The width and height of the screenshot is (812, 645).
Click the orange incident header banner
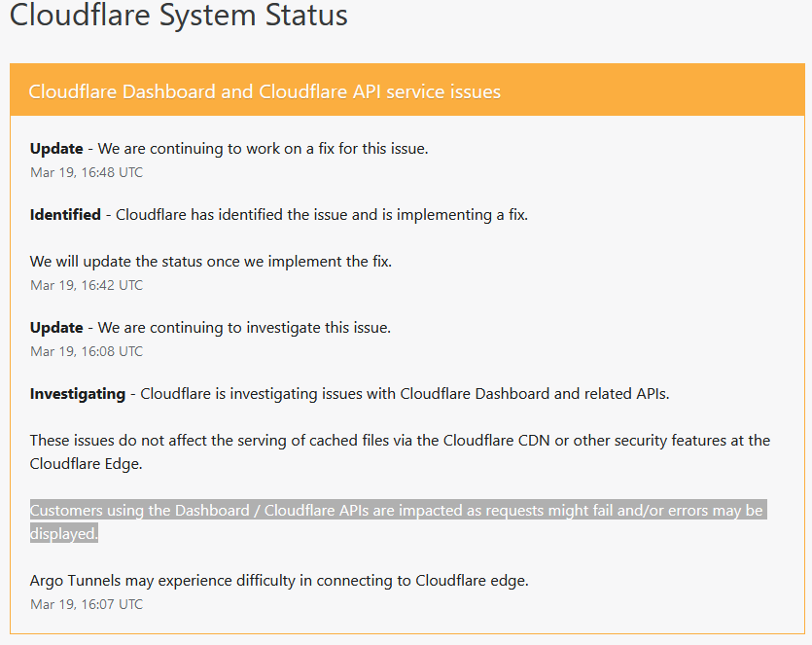click(407, 90)
